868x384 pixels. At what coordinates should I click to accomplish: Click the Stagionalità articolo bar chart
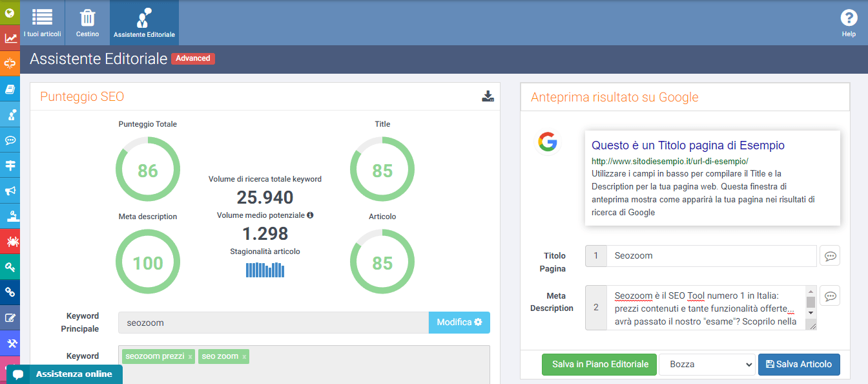pos(265,270)
